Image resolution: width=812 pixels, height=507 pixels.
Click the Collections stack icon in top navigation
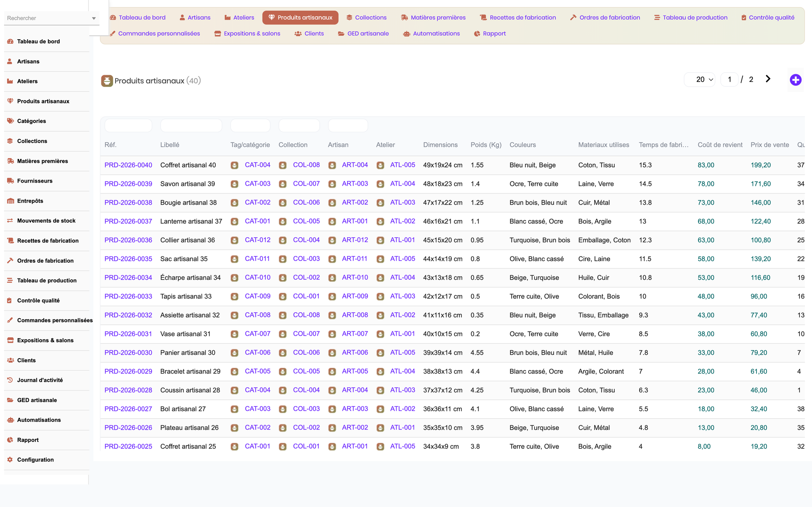tap(349, 18)
